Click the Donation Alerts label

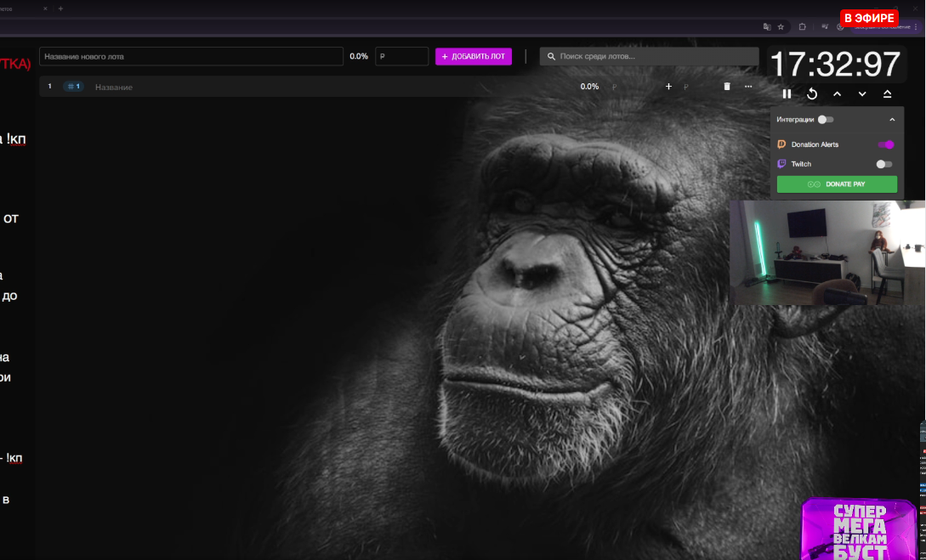point(815,144)
